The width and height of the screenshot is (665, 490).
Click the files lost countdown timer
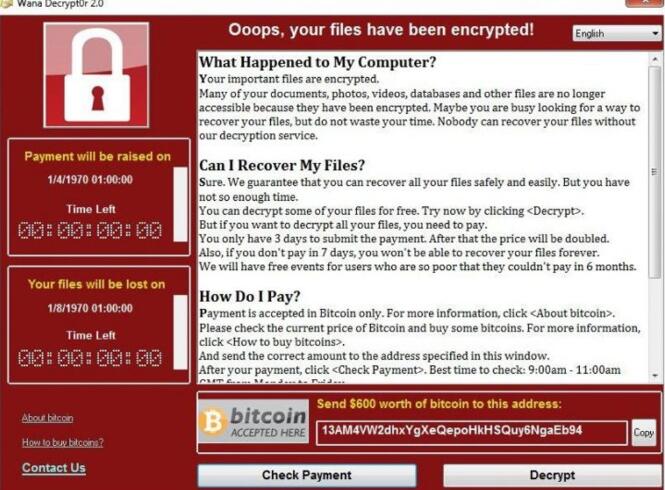tap(90, 358)
